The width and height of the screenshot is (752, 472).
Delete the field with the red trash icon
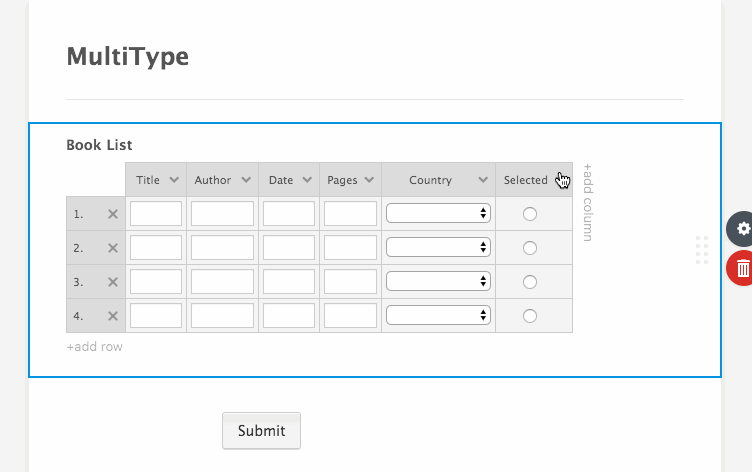click(742, 268)
